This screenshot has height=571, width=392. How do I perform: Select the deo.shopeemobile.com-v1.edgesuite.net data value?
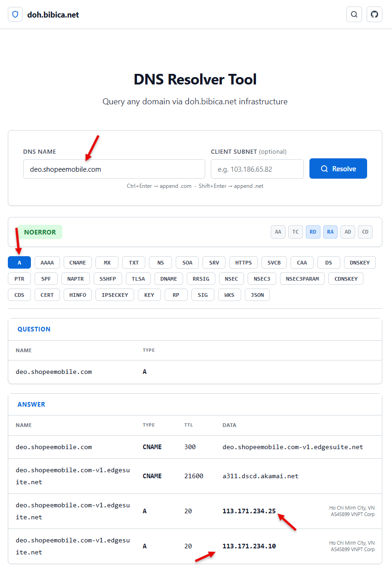[x=293, y=447]
